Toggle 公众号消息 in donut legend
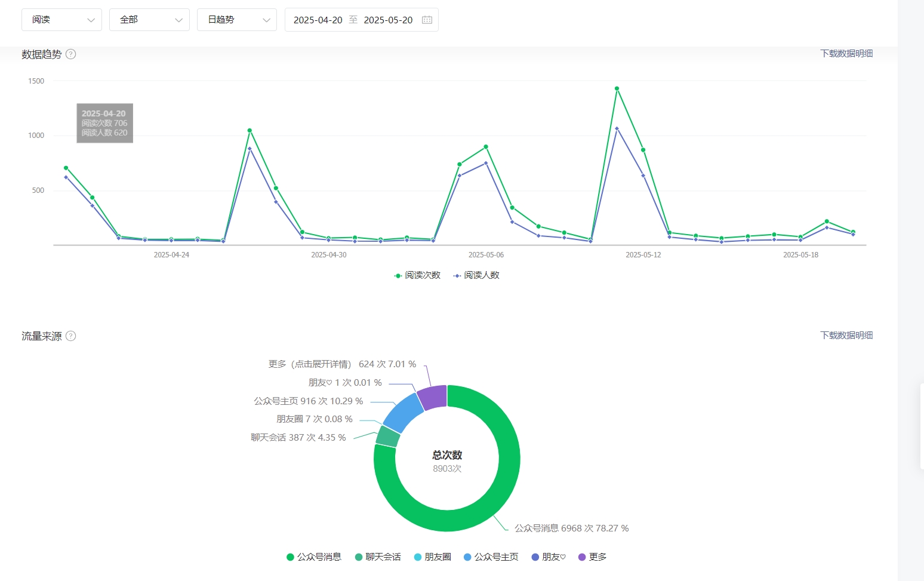Viewport: 924px width, 581px height. coord(314,557)
